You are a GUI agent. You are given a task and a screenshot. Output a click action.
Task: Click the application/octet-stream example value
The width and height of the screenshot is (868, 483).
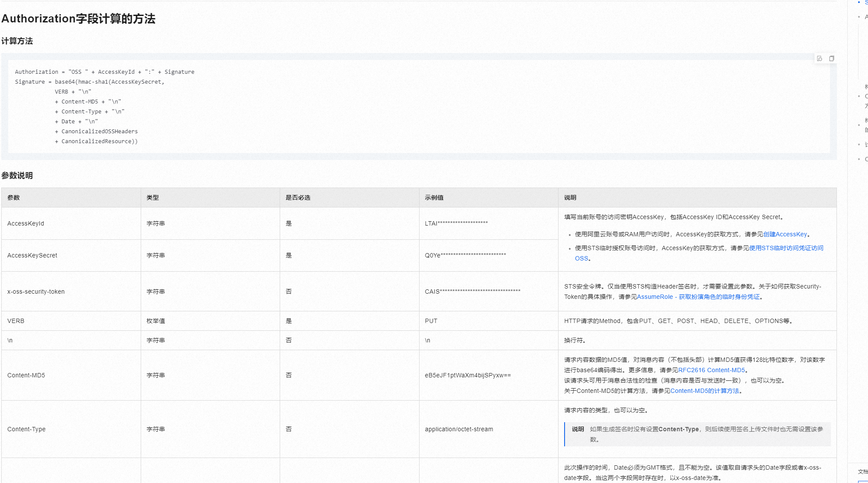pos(459,429)
